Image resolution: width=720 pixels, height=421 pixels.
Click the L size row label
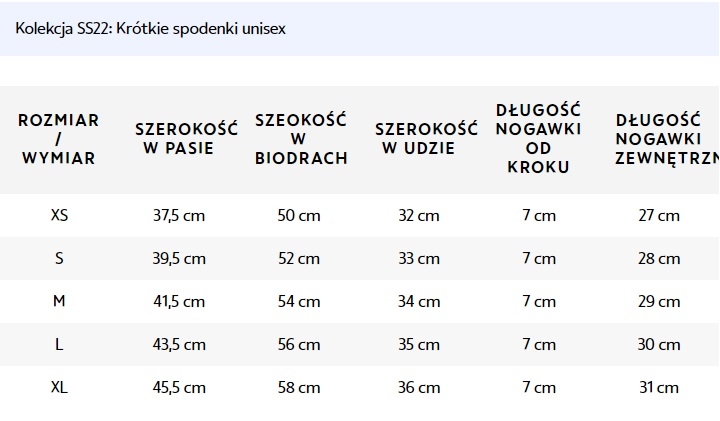[x=59, y=344]
